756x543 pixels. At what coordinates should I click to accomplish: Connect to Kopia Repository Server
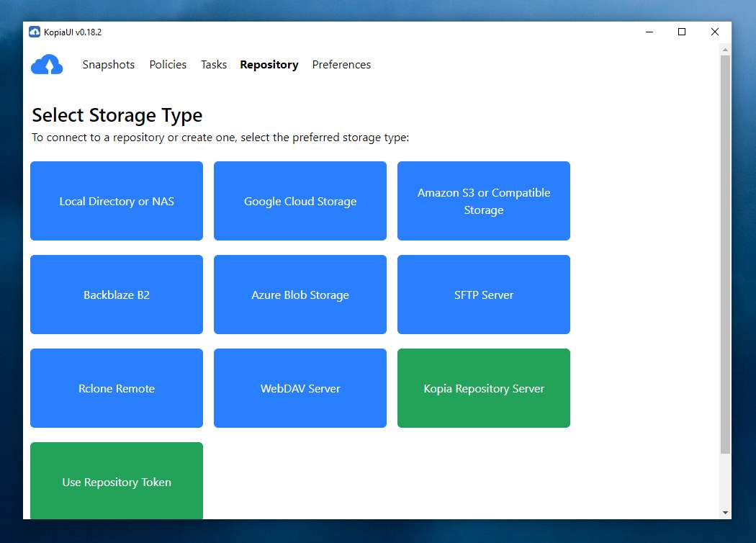click(x=484, y=388)
